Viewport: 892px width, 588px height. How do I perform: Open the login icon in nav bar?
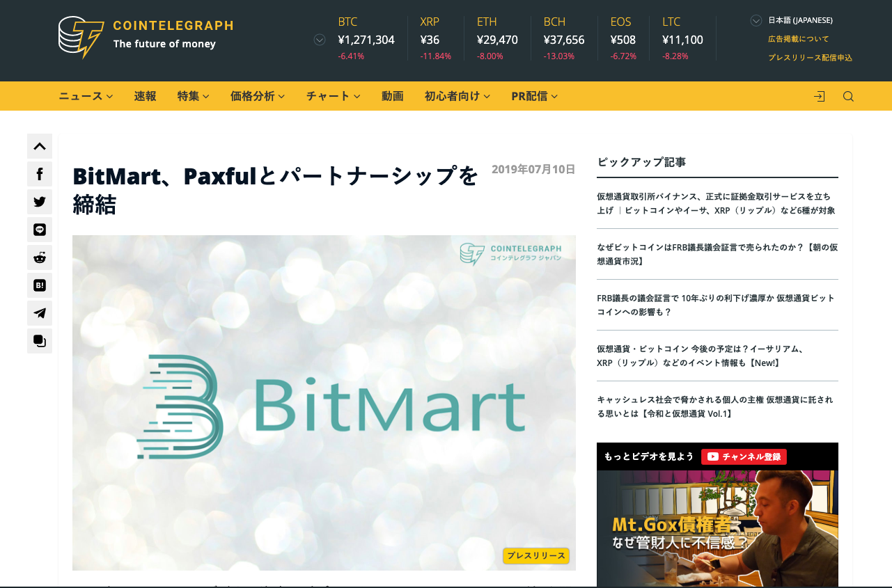(820, 97)
